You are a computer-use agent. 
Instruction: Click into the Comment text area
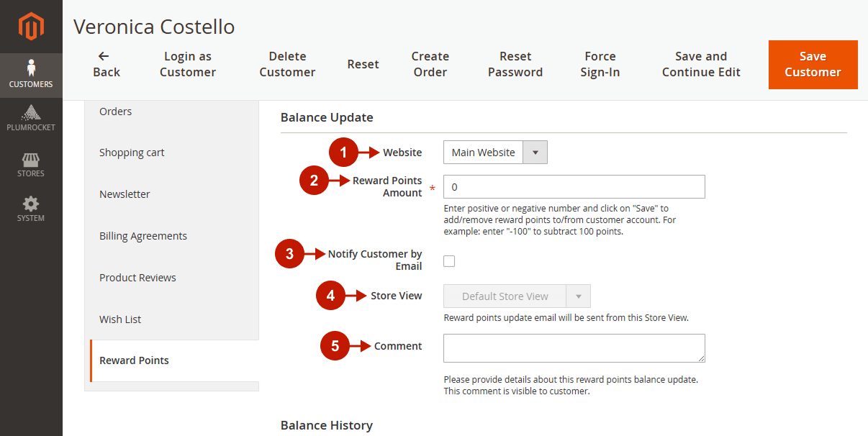click(574, 348)
